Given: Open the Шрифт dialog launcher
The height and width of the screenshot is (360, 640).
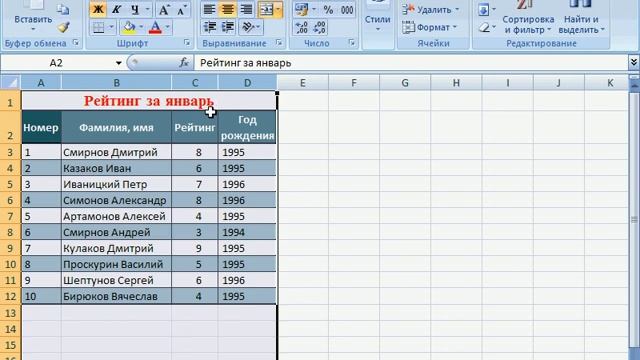Looking at the screenshot, I should 187,42.
